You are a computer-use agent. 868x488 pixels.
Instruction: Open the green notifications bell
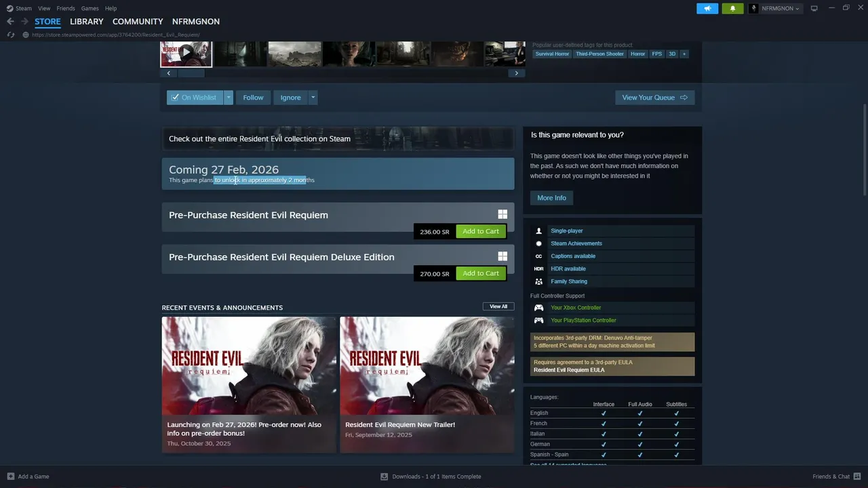[x=732, y=8]
